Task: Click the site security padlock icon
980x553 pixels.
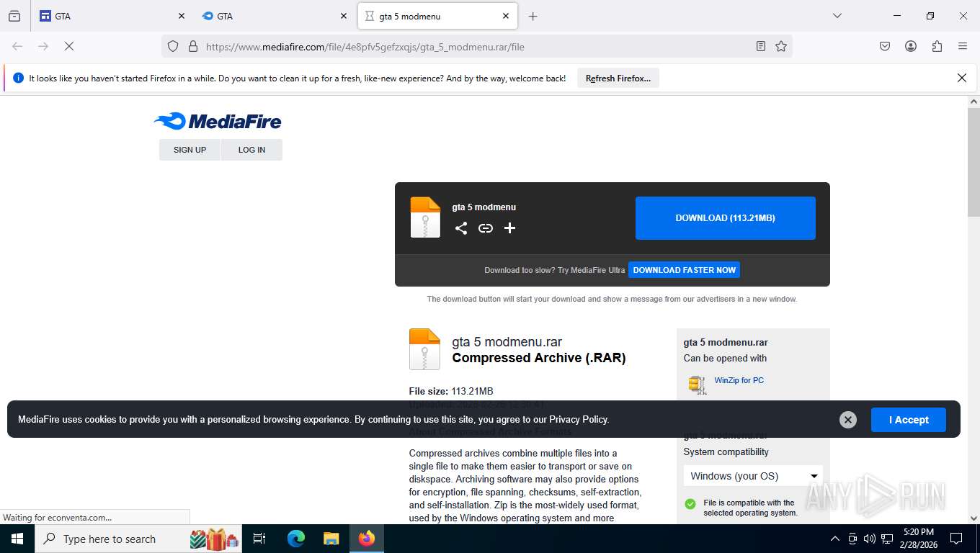Action: [x=192, y=46]
